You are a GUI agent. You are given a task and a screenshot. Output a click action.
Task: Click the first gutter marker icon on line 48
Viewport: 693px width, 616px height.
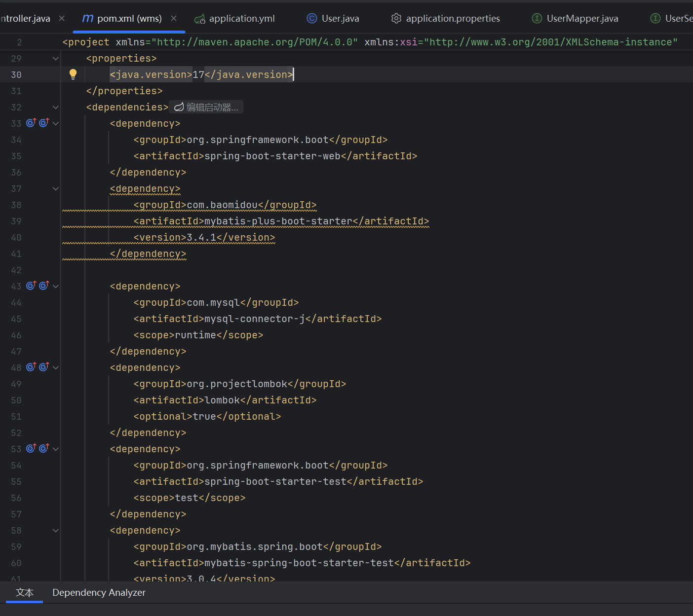pyautogui.click(x=31, y=366)
